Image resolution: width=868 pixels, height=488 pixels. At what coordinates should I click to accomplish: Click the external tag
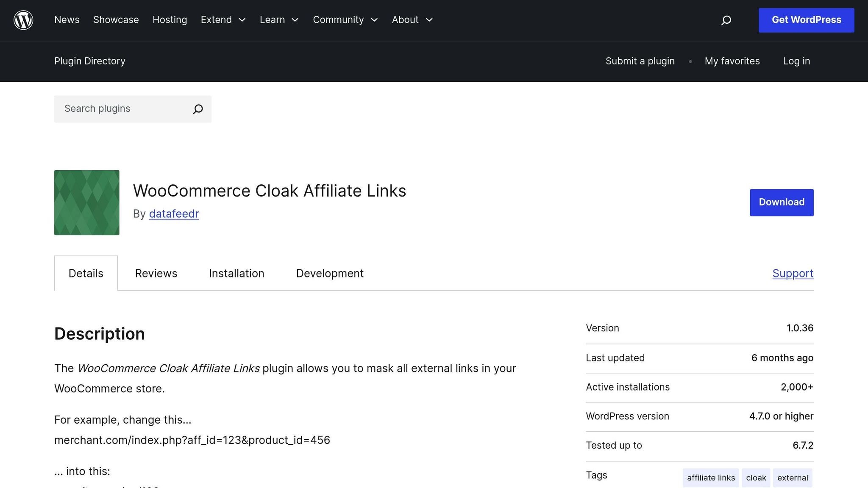793,478
